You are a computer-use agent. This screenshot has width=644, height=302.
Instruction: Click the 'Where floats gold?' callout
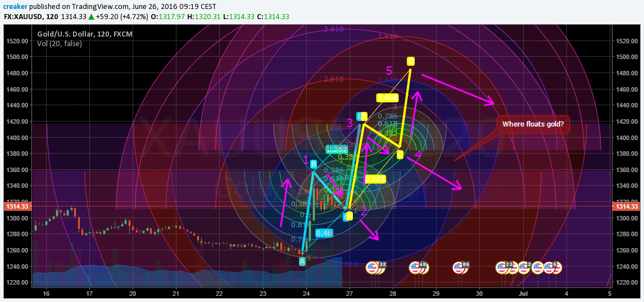click(x=533, y=124)
